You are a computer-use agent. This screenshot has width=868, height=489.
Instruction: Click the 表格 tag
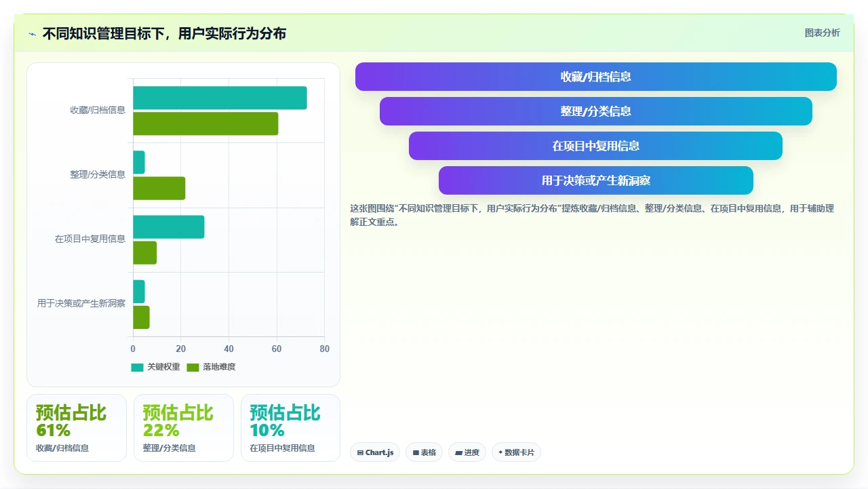(424, 452)
